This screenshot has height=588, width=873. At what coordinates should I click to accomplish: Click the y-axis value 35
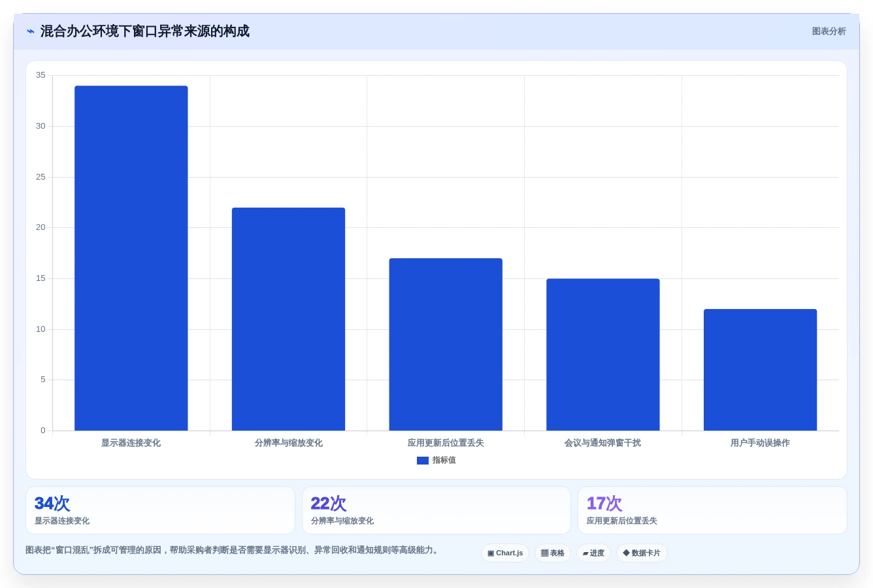pos(41,75)
